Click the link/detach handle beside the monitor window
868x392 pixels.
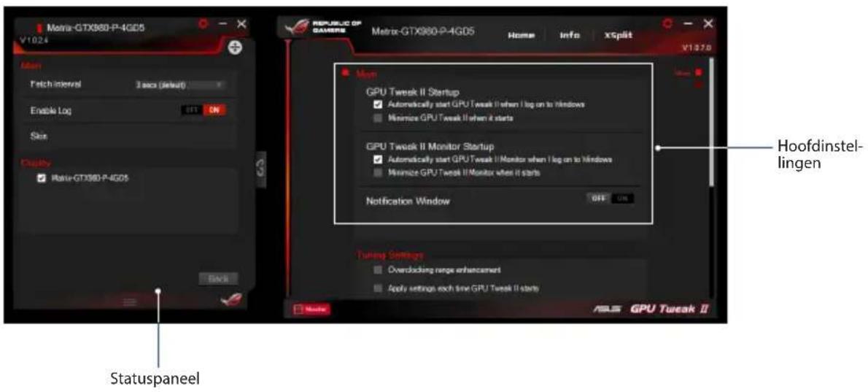point(260,170)
